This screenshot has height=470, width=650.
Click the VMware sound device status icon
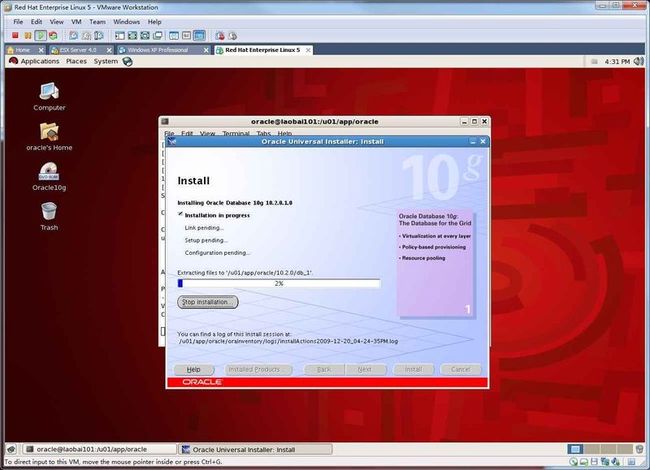(x=615, y=462)
